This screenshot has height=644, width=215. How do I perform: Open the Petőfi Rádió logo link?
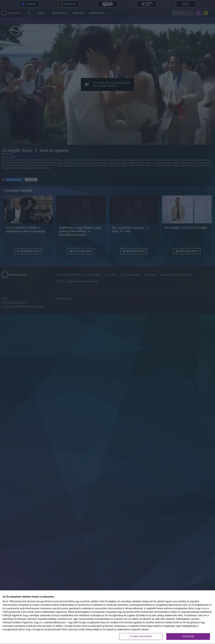coord(147,4)
